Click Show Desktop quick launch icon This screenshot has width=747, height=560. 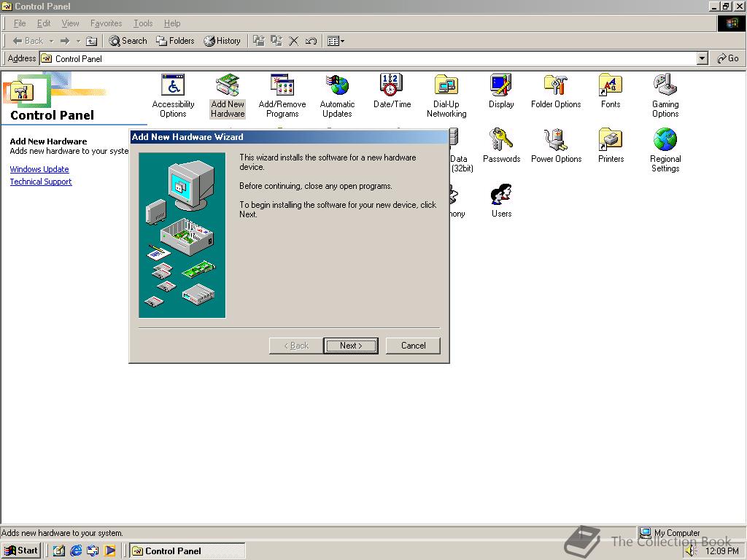click(58, 551)
